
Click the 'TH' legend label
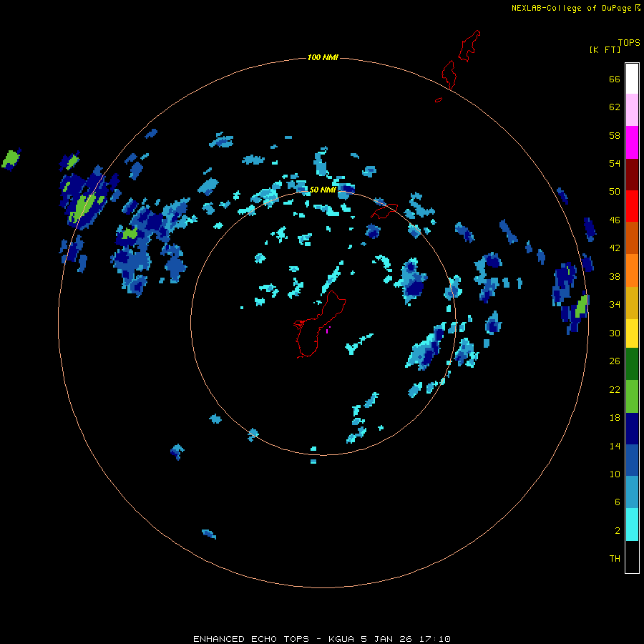(x=615, y=559)
